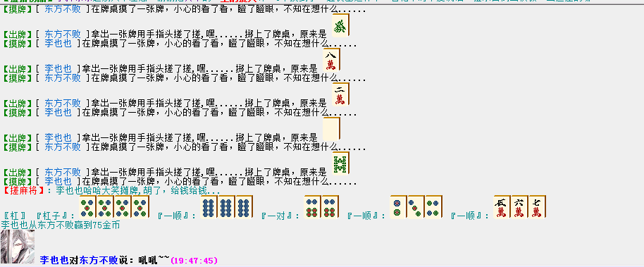Click the 『一对』 pair label

point(280,216)
